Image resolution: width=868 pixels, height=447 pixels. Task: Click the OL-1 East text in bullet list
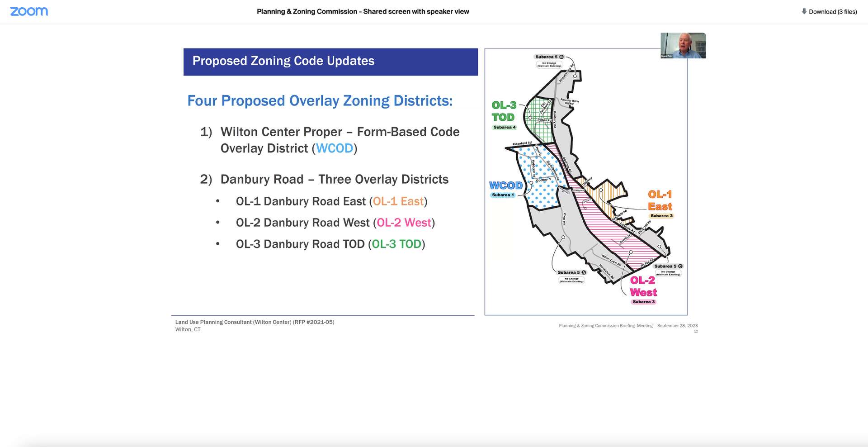click(x=397, y=201)
